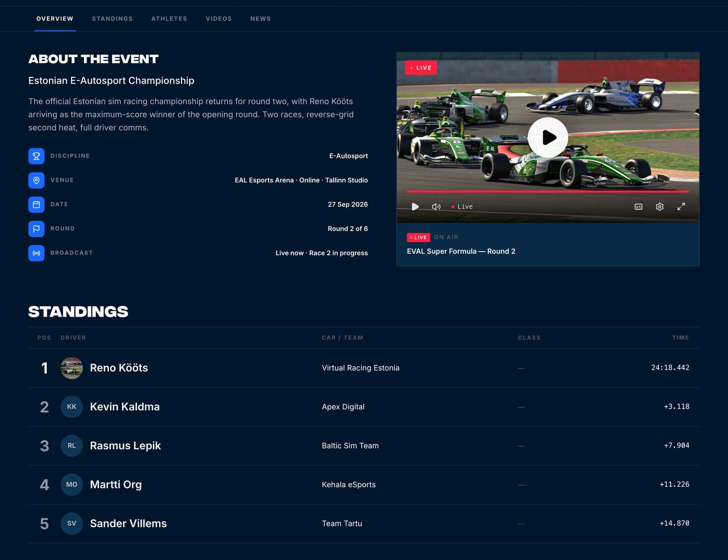Open Sander Villems driver profile
The width and height of the screenshot is (728, 560).
point(128,524)
